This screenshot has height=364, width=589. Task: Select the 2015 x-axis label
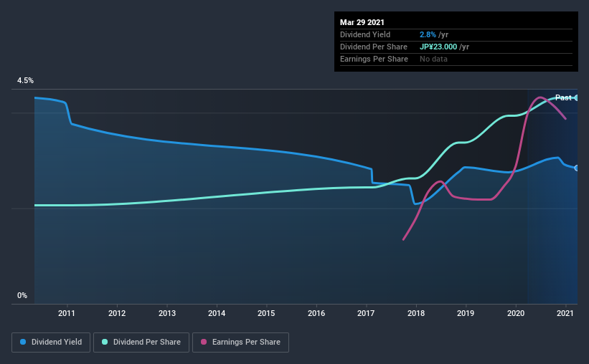[x=266, y=313]
